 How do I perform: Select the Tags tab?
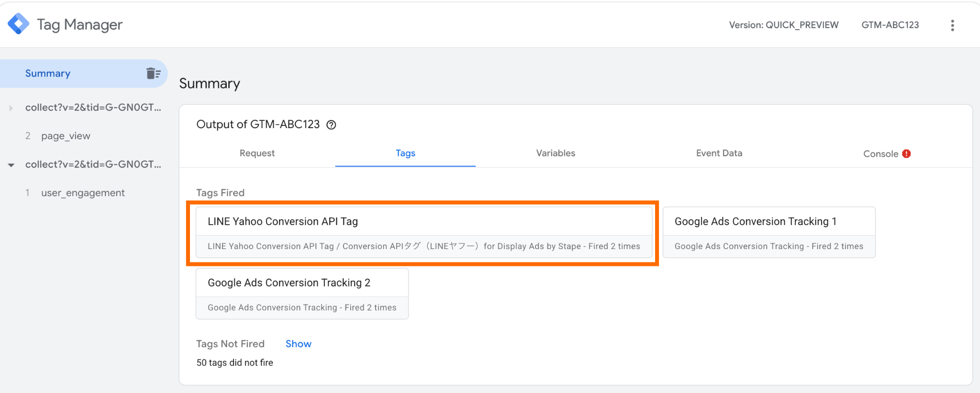(405, 153)
